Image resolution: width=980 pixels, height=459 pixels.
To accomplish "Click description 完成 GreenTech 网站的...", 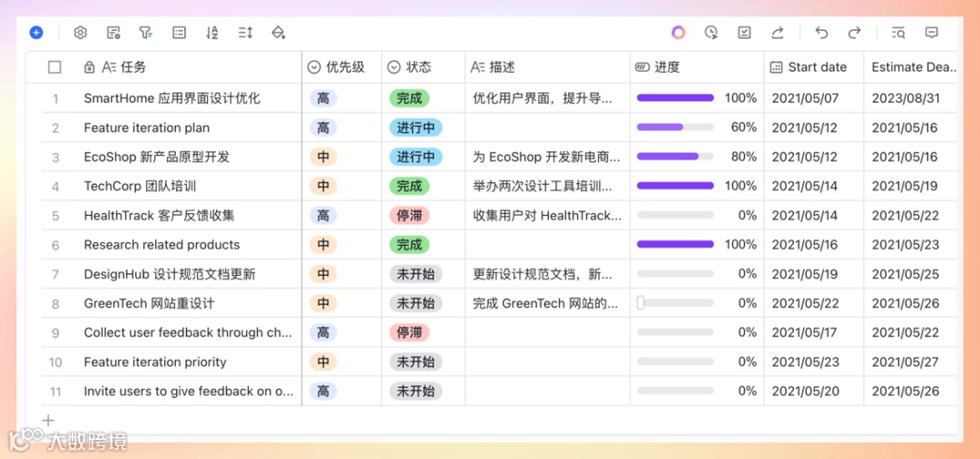I will 547,304.
